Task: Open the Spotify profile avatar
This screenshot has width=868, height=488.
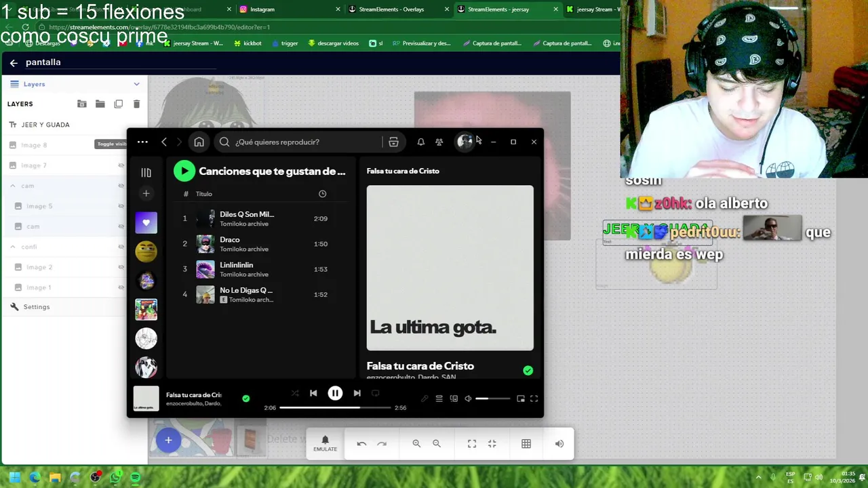Action: pos(465,142)
